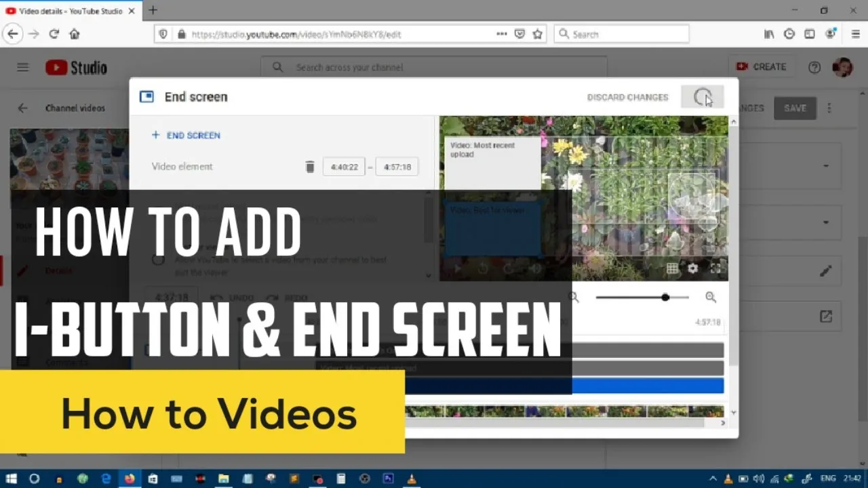
Task: Zoom in the end screen timeline
Action: tap(711, 297)
